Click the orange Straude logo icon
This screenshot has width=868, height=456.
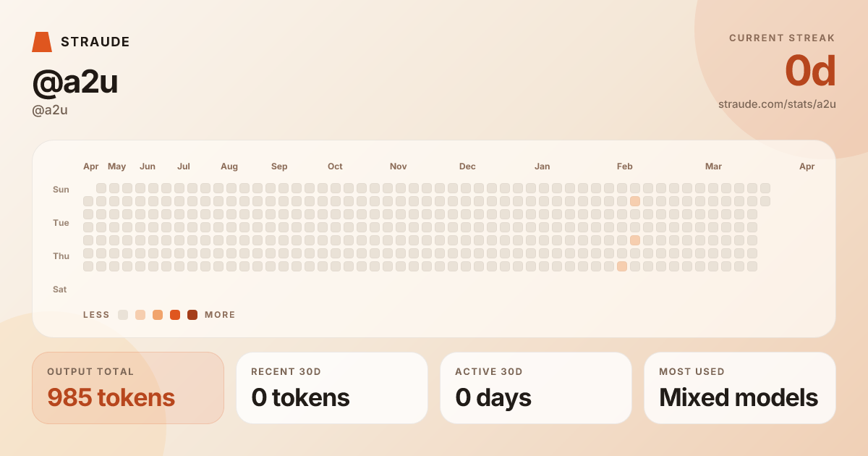42,42
